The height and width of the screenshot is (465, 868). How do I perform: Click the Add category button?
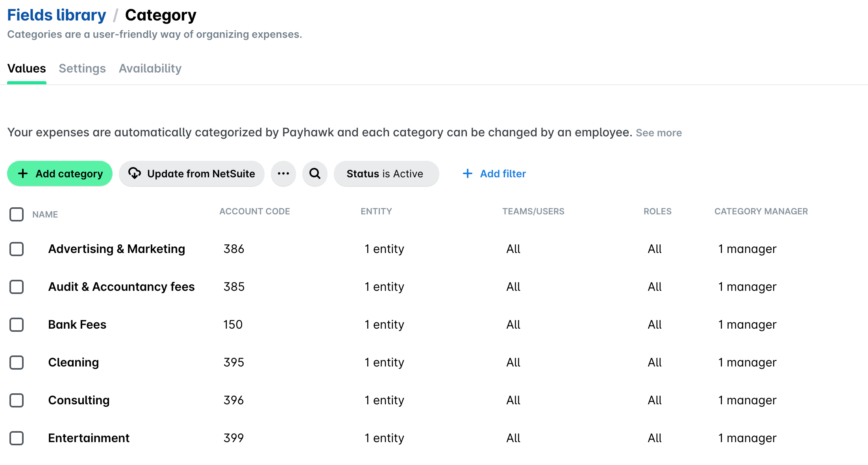pos(60,174)
